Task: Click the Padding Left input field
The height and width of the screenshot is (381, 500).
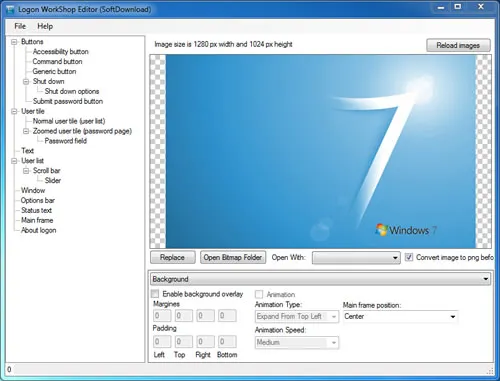Action: [162, 341]
